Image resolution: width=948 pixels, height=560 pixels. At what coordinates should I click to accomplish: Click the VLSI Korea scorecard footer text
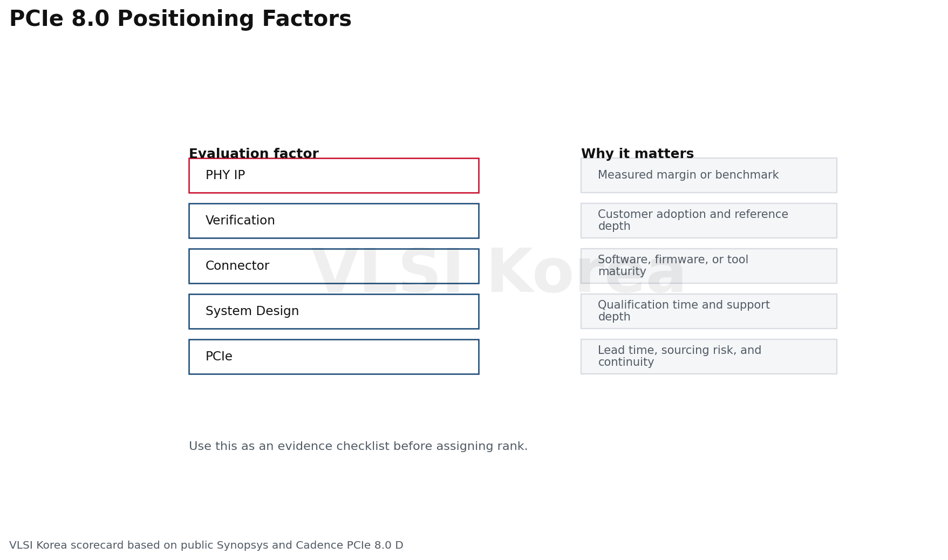(x=206, y=545)
